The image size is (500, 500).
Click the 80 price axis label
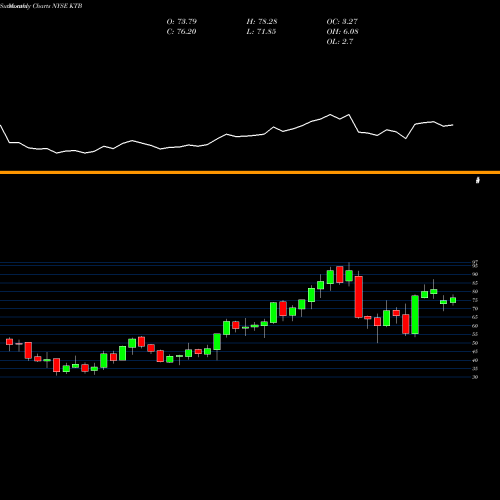point(475,291)
